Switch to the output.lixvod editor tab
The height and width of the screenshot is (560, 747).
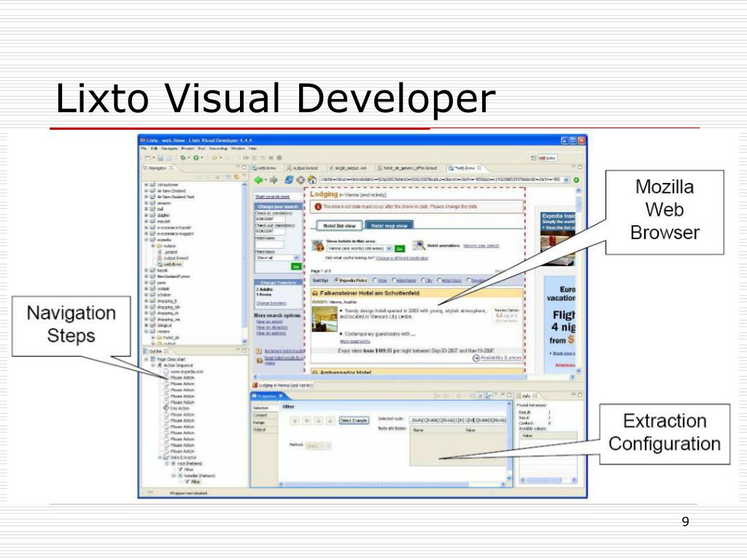coord(302,168)
